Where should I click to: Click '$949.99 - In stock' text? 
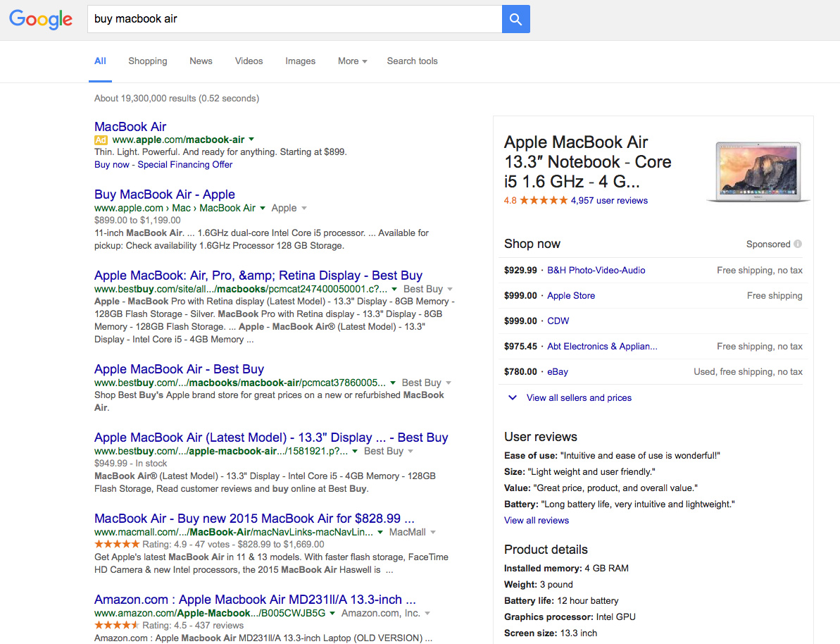pyautogui.click(x=131, y=464)
